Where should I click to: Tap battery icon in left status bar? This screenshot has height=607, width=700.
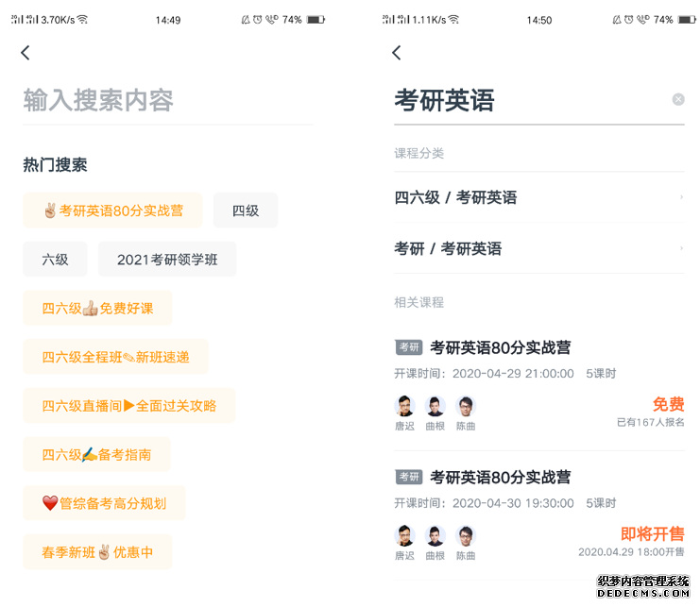[316, 20]
